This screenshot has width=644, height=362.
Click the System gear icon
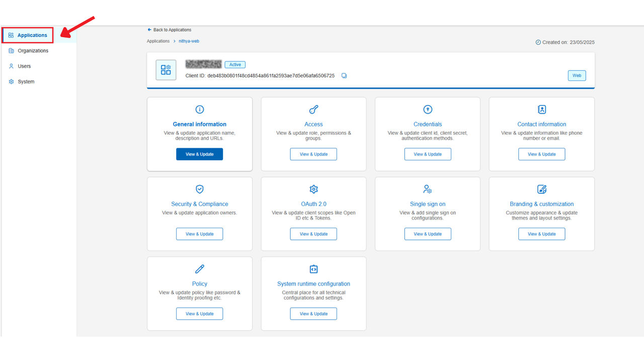tap(11, 81)
